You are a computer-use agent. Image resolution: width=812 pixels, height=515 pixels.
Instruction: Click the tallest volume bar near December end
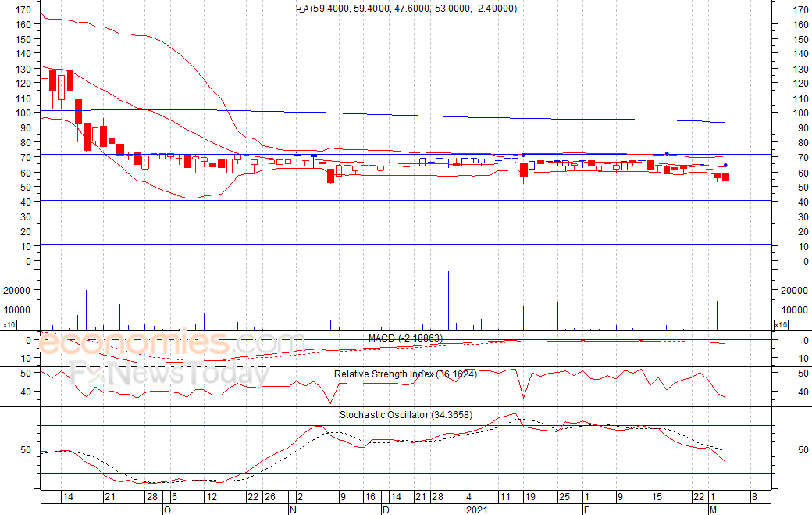448,301
